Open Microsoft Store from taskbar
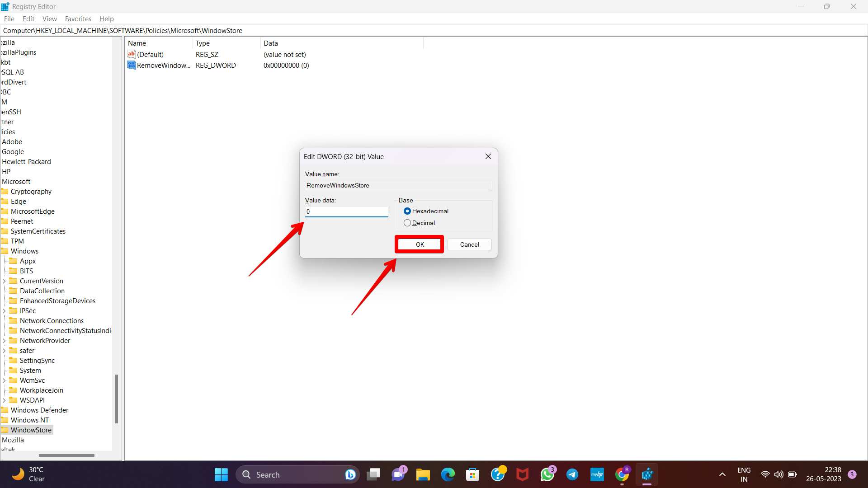 point(472,474)
